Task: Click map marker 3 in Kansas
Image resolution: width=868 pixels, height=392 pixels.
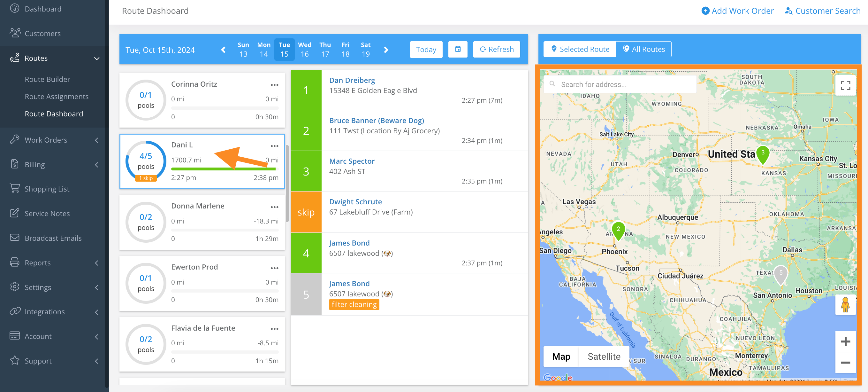Action: [763, 154]
